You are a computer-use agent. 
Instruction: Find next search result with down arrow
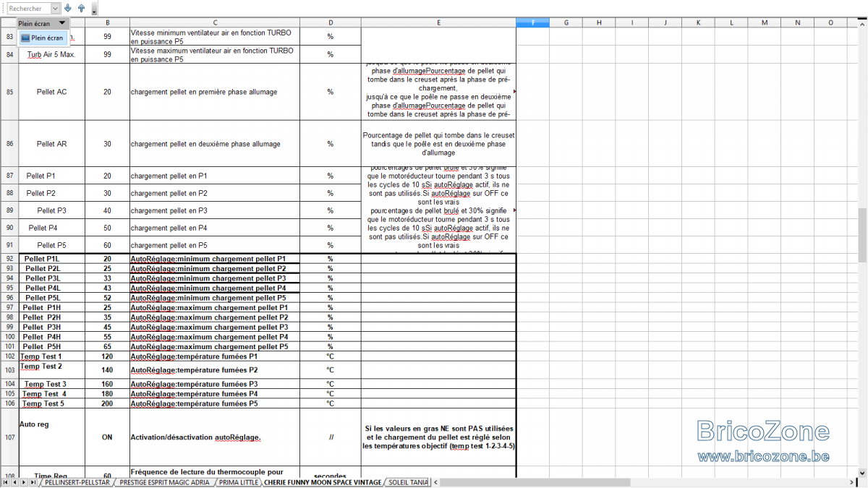coord(68,8)
